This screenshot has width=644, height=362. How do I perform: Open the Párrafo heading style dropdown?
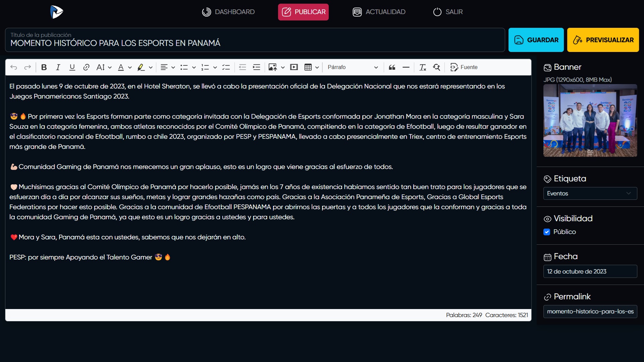tap(353, 67)
